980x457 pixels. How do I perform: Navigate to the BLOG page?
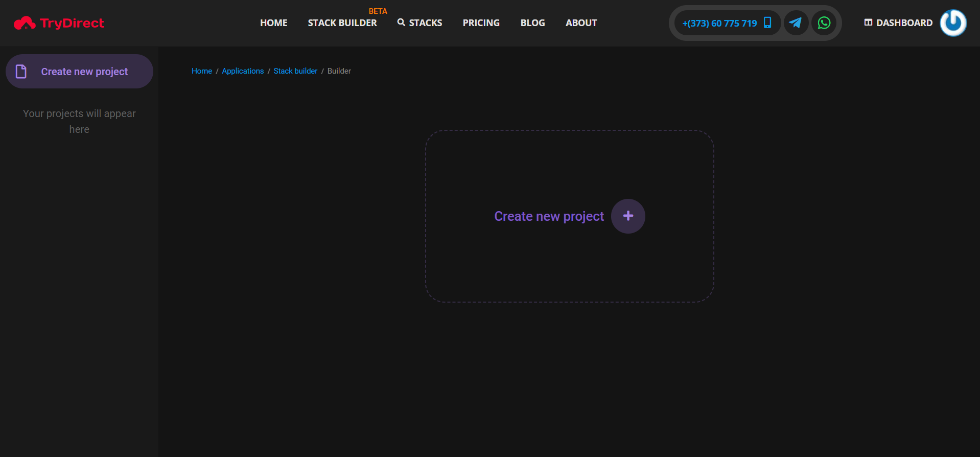click(532, 23)
